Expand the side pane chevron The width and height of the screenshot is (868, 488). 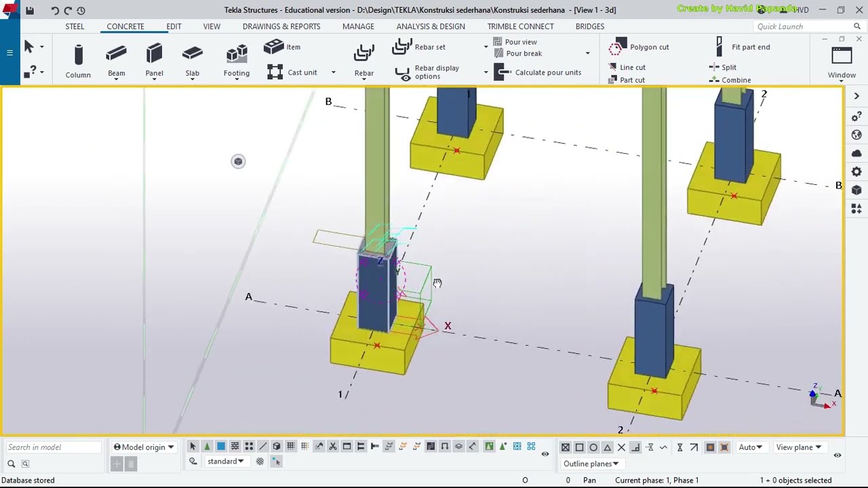point(856,96)
